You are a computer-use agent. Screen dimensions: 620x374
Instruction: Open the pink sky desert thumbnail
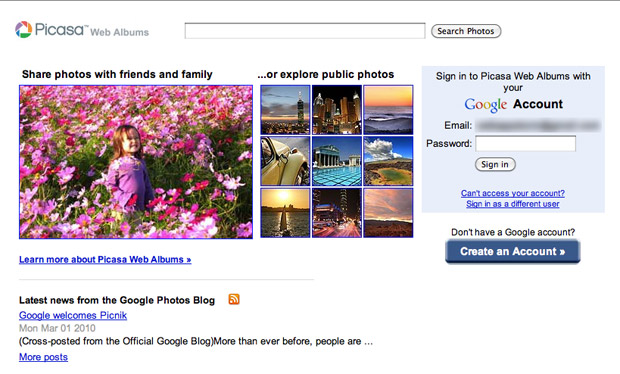[x=388, y=213]
